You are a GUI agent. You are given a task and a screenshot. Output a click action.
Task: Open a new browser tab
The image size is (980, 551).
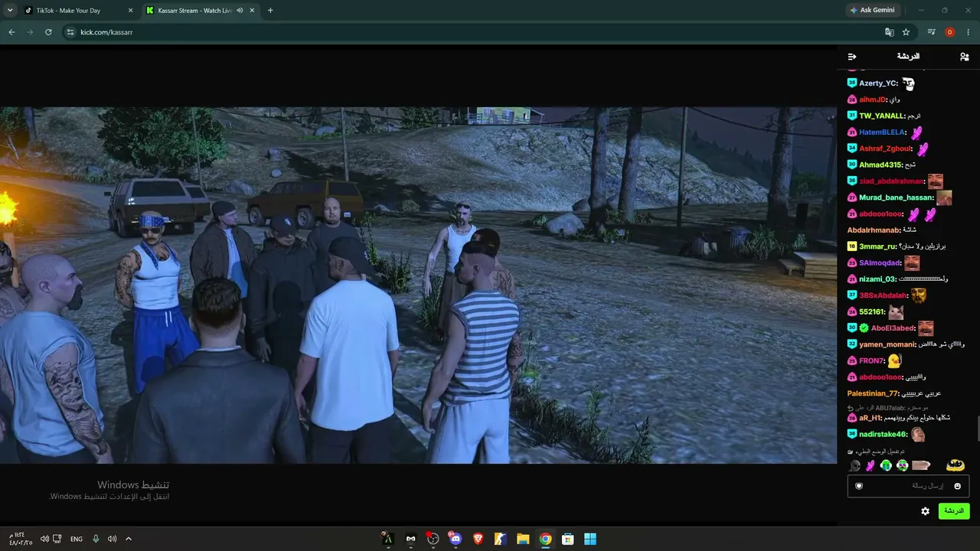[x=270, y=11]
